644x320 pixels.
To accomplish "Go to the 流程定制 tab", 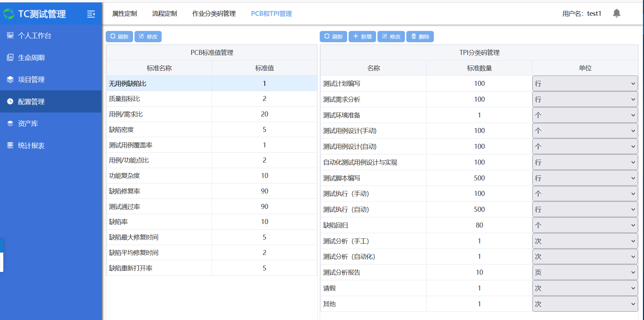I will click(x=164, y=14).
